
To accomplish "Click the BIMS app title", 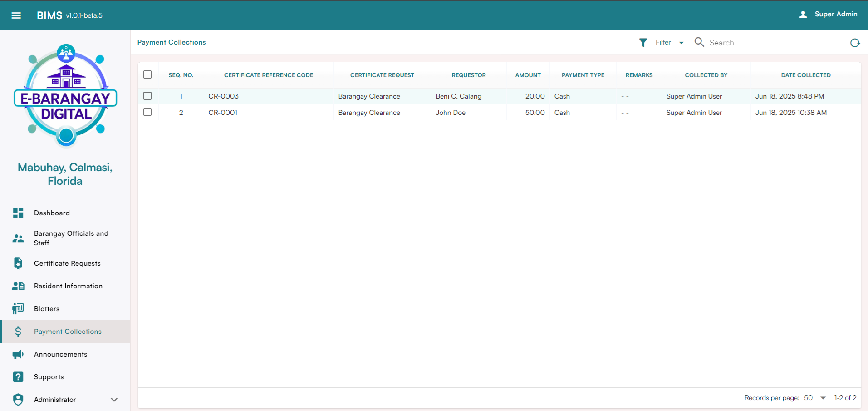I will [49, 15].
